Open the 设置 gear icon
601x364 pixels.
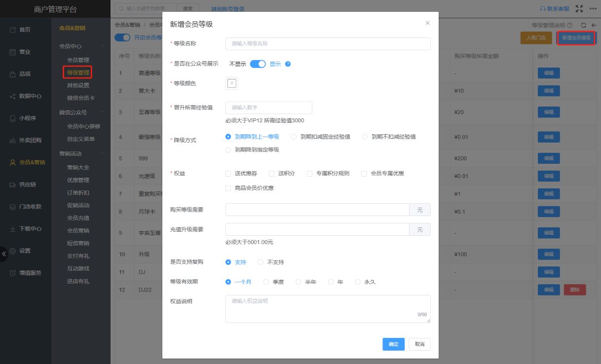point(13,251)
